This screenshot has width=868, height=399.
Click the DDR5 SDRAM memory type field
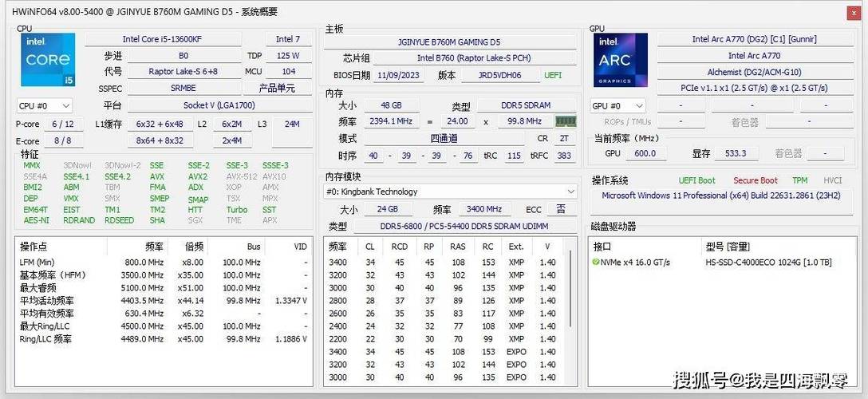coord(526,105)
